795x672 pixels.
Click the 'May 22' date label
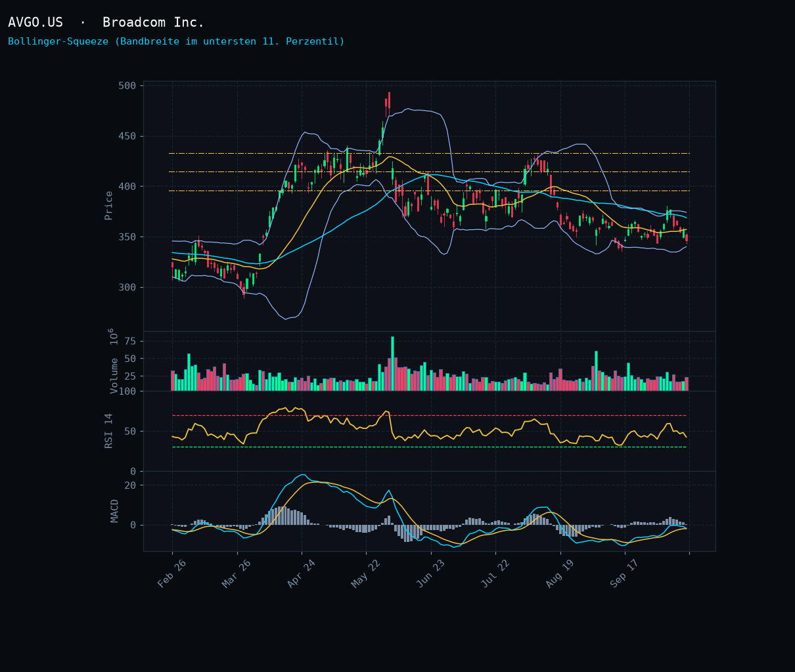(365, 573)
